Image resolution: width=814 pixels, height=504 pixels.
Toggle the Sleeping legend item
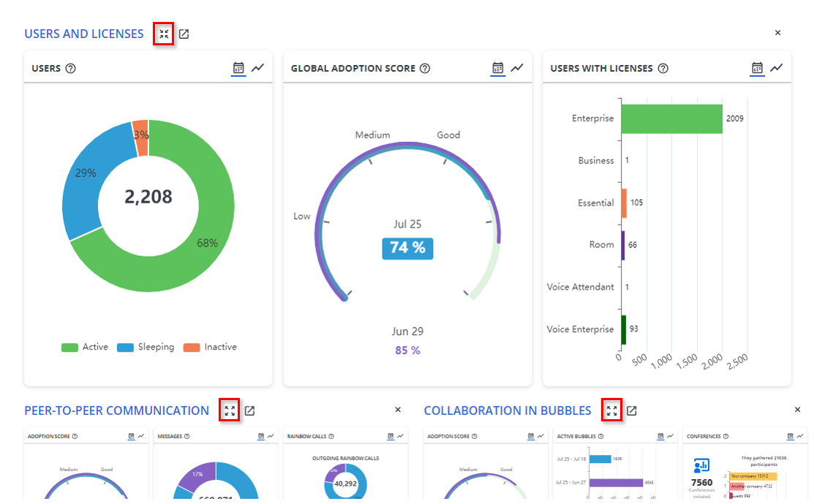pyautogui.click(x=146, y=347)
